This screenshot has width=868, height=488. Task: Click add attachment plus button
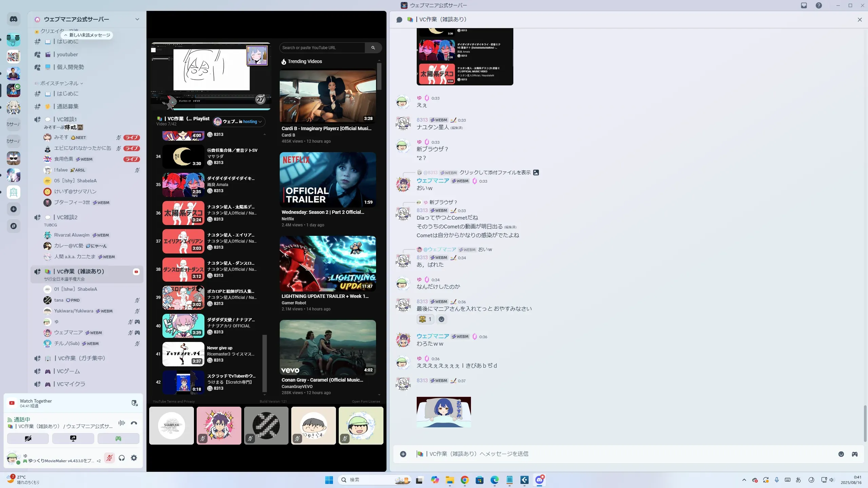point(403,454)
